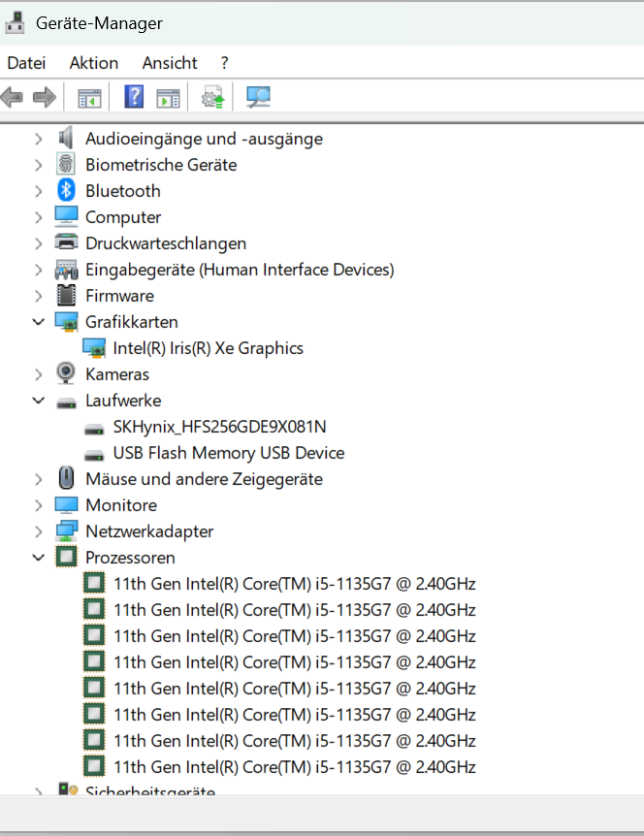644x836 pixels.
Task: Expand the Firmware node
Action: 39,296
